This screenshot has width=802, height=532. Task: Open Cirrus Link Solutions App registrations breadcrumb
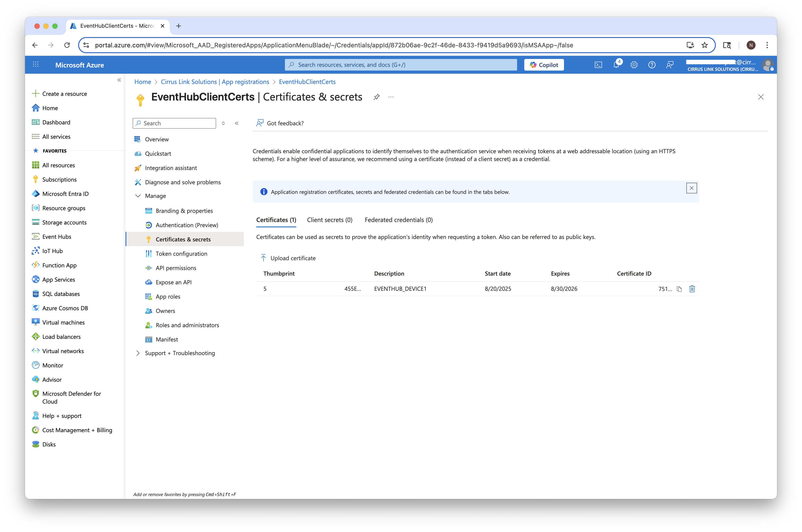[x=215, y=82]
